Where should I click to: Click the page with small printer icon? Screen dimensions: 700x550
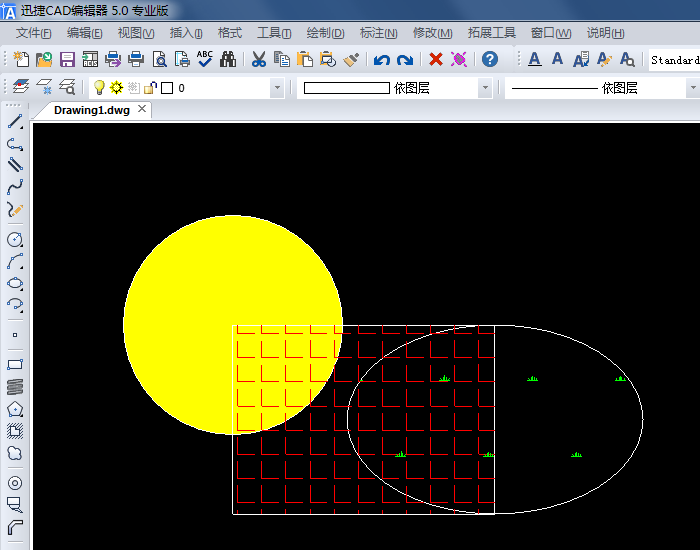click(x=182, y=59)
